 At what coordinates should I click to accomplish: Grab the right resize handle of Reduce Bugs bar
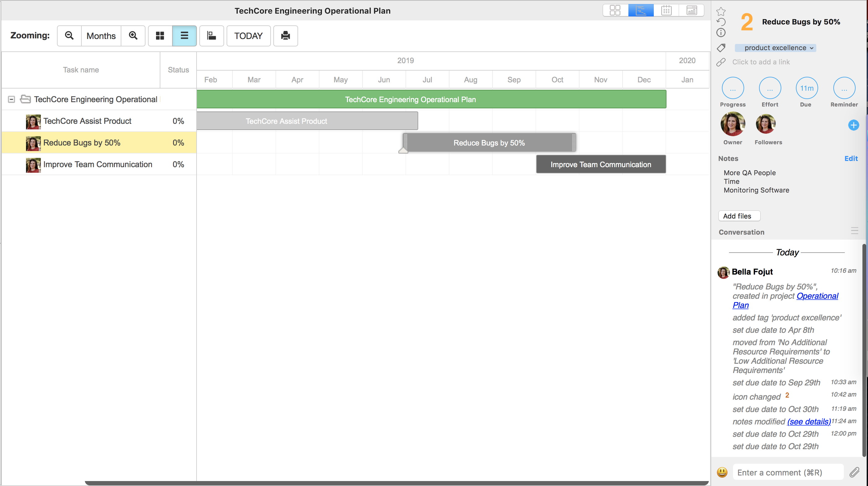point(574,143)
